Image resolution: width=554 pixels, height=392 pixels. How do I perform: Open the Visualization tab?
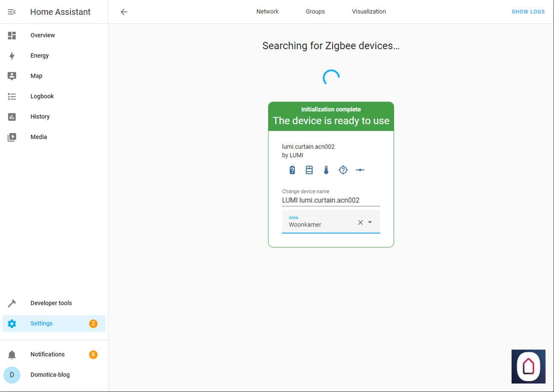point(369,11)
